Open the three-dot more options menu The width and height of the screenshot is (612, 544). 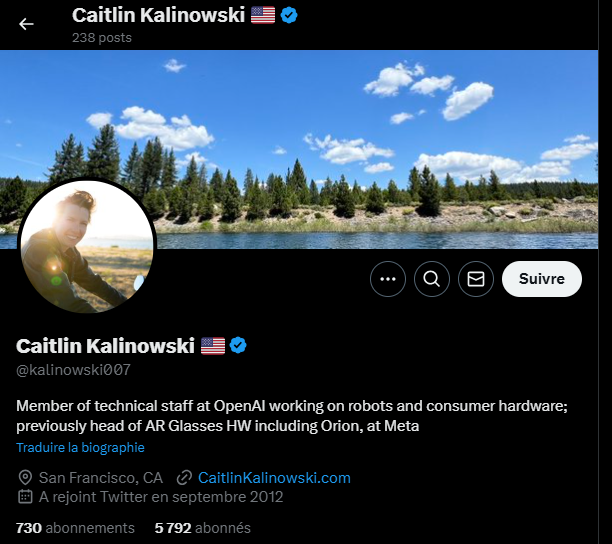[x=388, y=279]
